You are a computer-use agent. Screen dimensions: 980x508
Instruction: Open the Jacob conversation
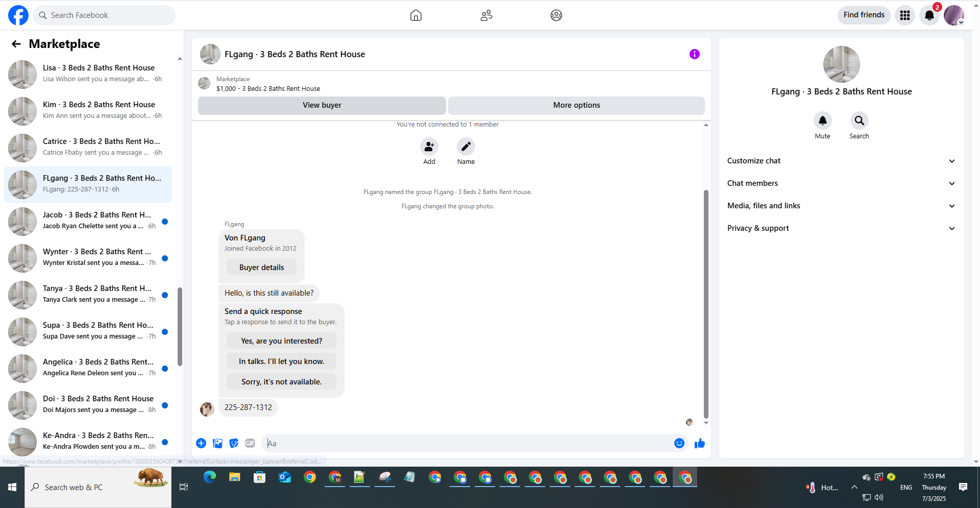point(88,221)
